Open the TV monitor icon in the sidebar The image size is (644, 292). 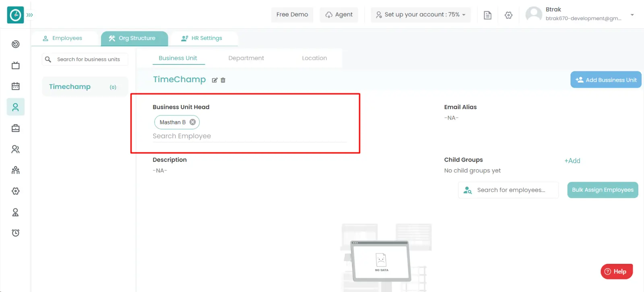[16, 65]
